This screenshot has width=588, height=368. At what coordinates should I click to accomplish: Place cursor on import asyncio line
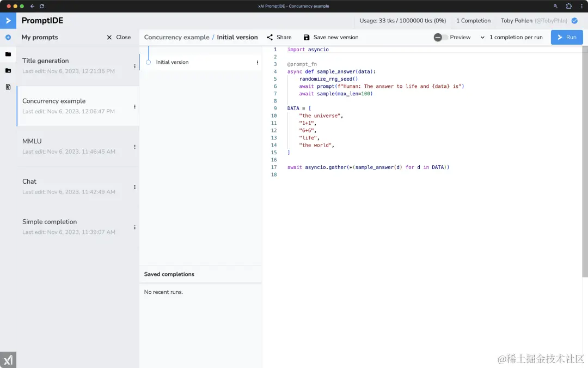pos(308,50)
